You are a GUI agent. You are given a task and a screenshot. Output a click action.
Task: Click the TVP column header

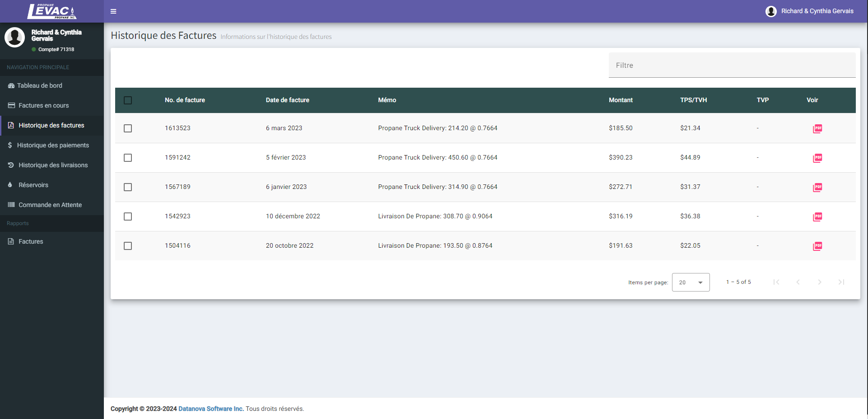pyautogui.click(x=763, y=100)
